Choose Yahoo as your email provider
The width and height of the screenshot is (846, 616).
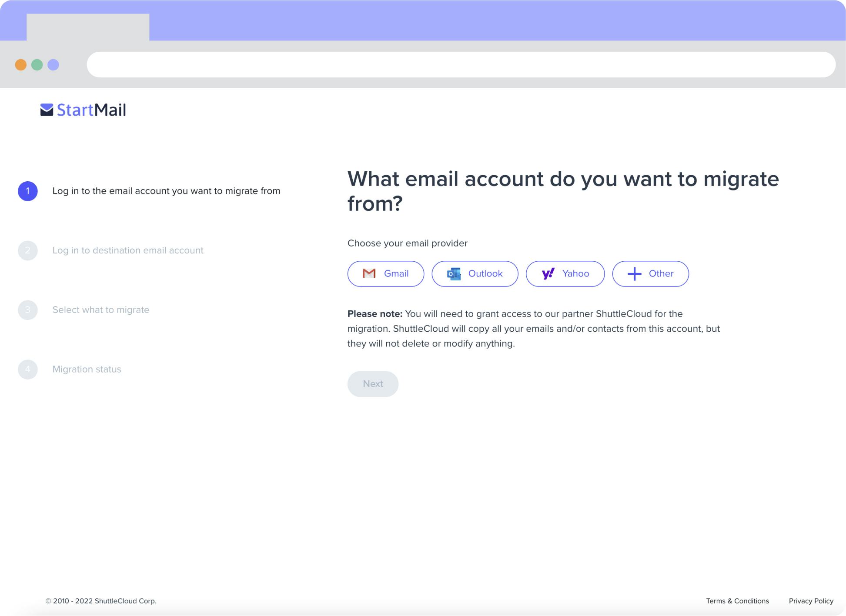pos(565,273)
